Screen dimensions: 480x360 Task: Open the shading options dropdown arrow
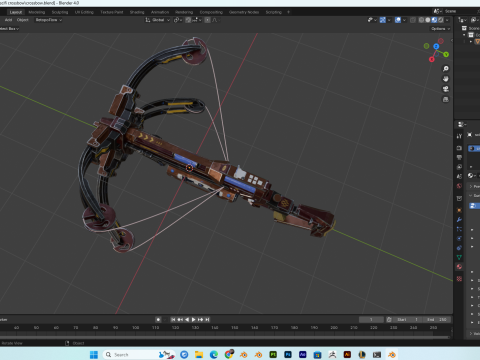coord(447,20)
